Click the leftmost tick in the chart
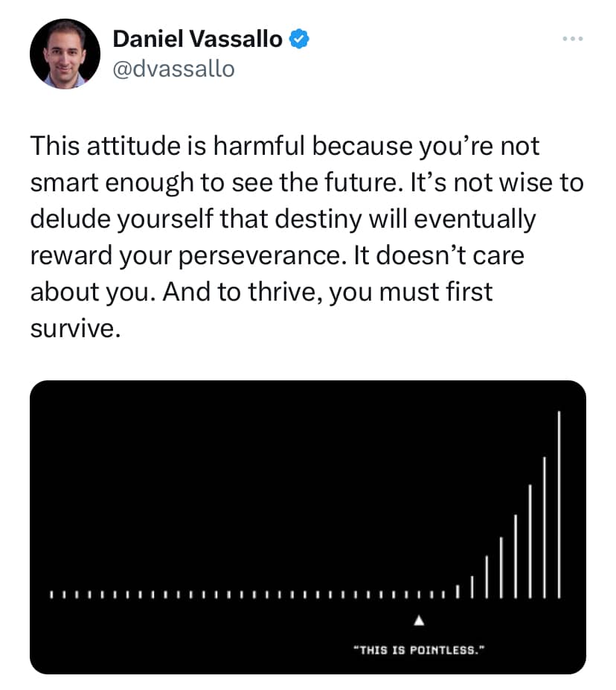This screenshot has width=616, height=690. click(x=51, y=595)
